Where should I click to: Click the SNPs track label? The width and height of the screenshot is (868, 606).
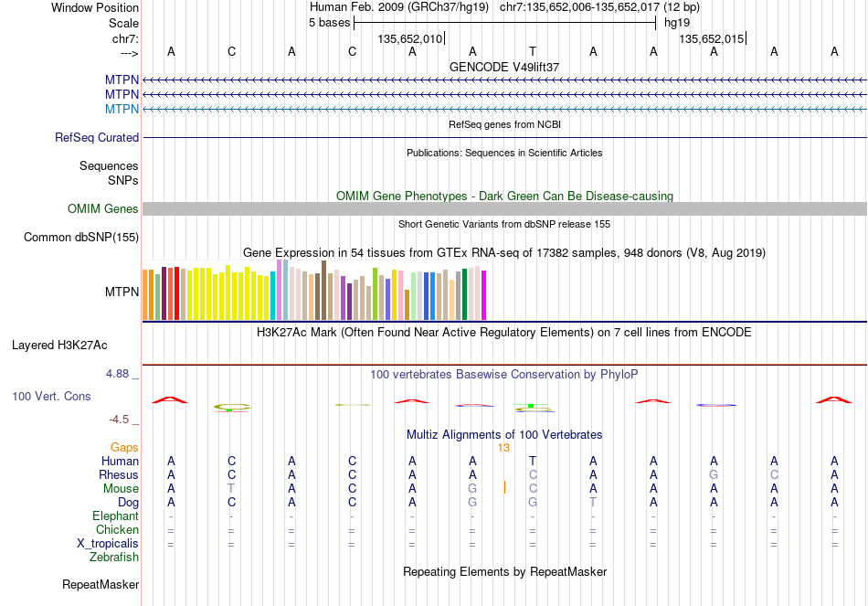coord(123,180)
